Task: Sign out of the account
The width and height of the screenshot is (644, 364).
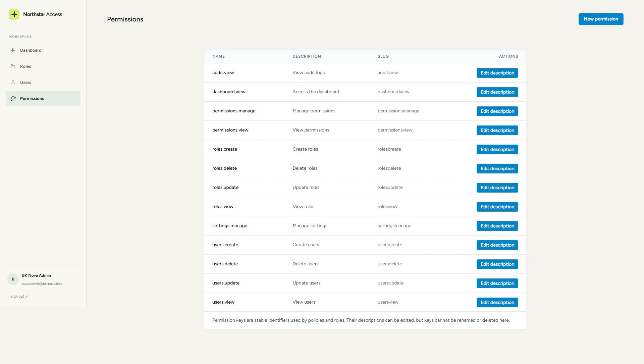Action: [x=19, y=297]
